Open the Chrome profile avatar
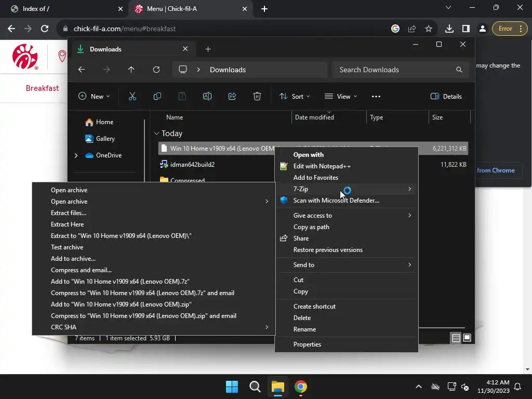 [x=482, y=29]
